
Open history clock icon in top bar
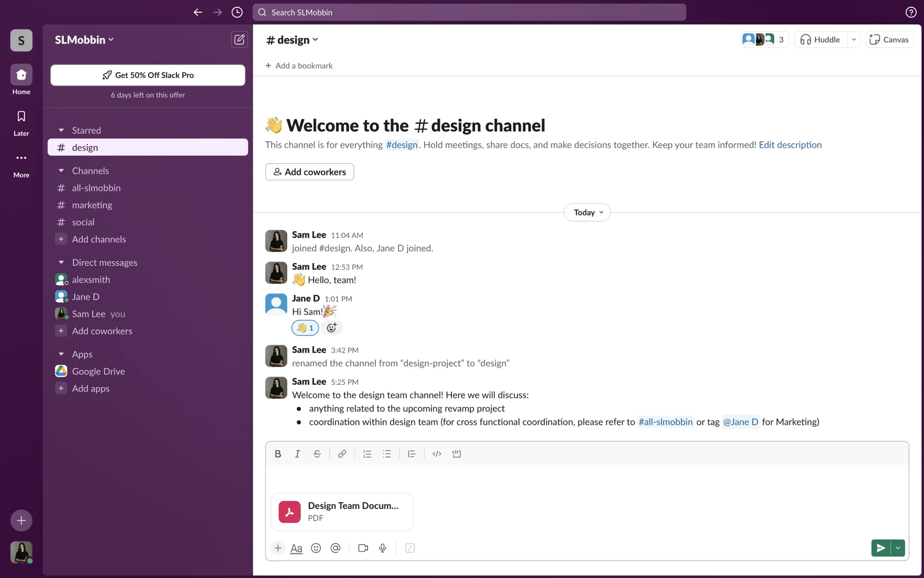(237, 13)
